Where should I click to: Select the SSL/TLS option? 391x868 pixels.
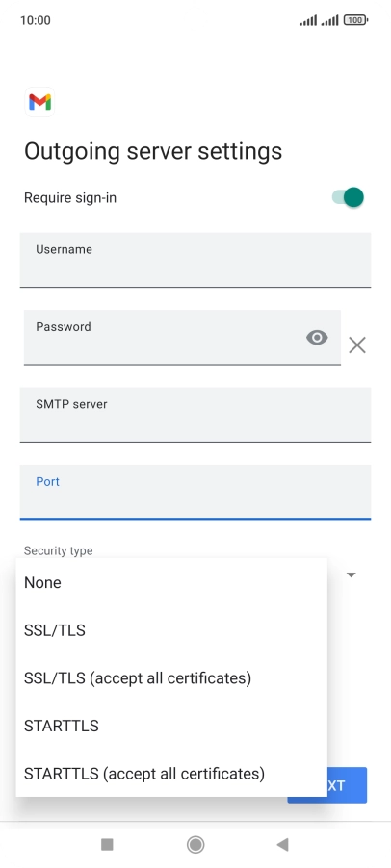(x=171, y=630)
